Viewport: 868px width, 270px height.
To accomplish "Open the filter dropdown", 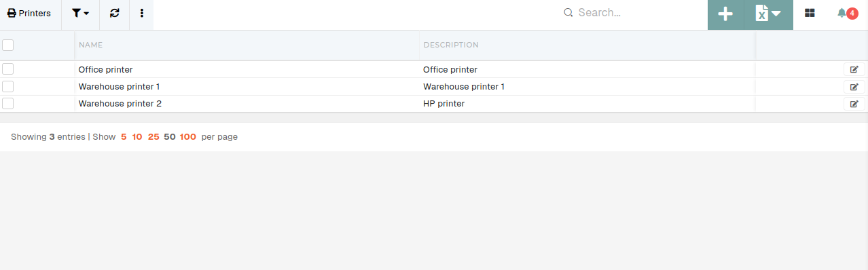I will click(80, 14).
